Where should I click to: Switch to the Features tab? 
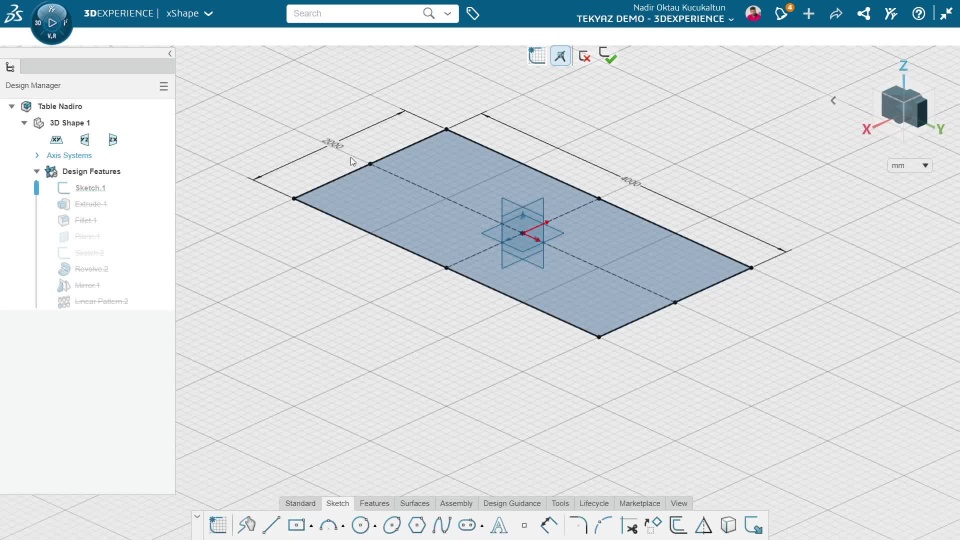tap(374, 503)
